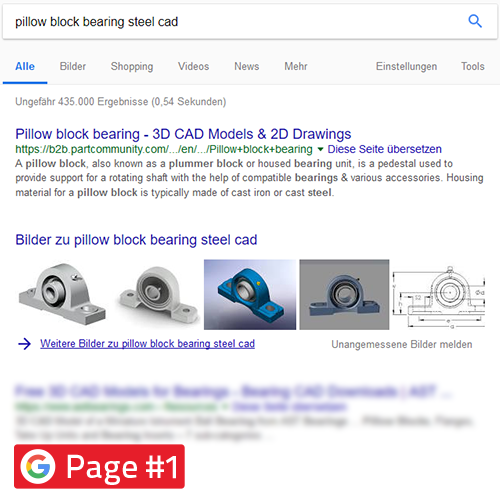Open the blue pillow block bearing thumbnail
Viewport: 500px width, 500px height.
tap(250, 295)
